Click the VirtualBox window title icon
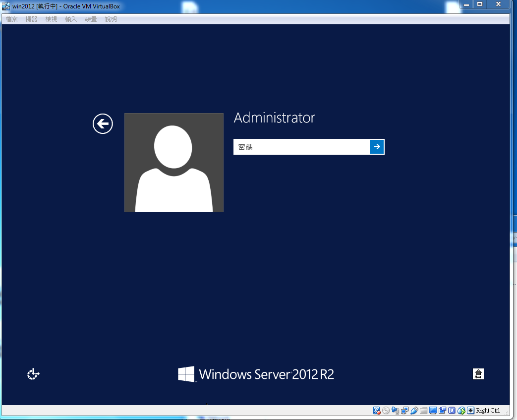The width and height of the screenshot is (517, 420). (6, 6)
